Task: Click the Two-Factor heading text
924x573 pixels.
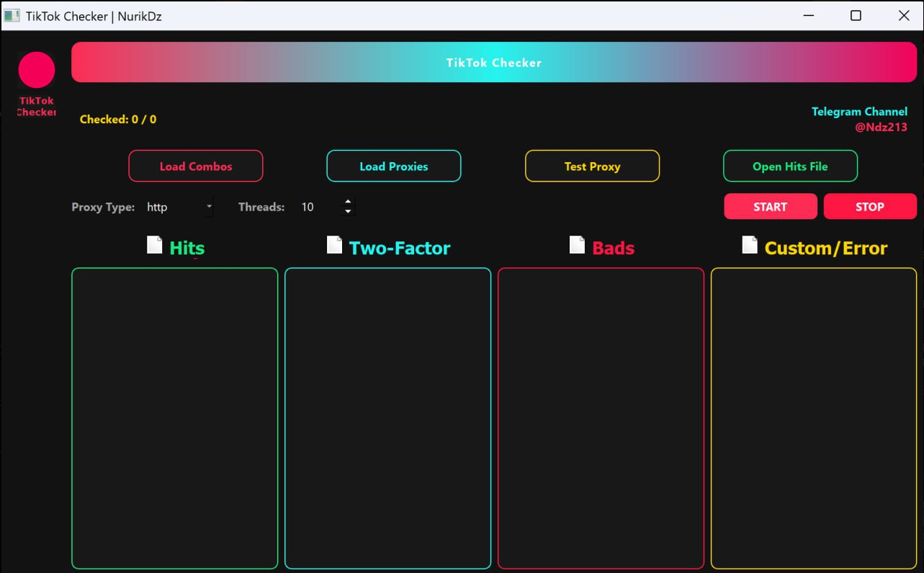Action: click(x=400, y=248)
